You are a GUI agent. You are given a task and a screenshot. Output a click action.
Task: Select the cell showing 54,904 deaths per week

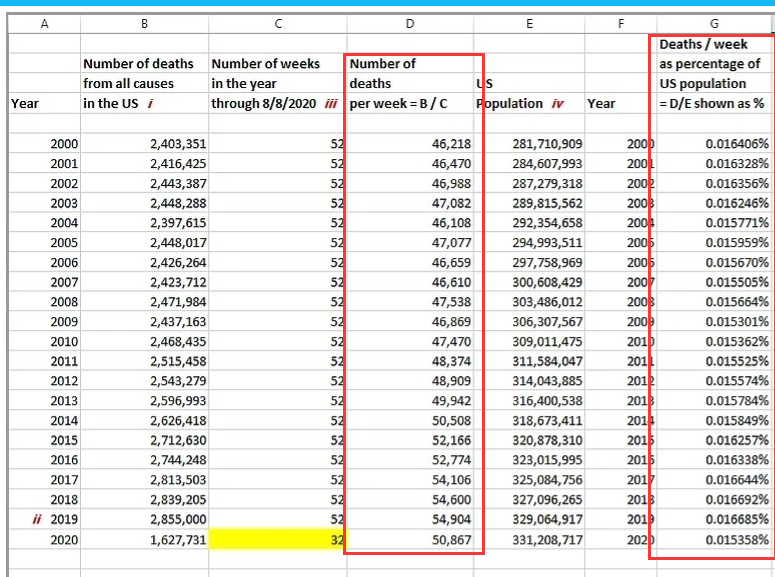410,520
